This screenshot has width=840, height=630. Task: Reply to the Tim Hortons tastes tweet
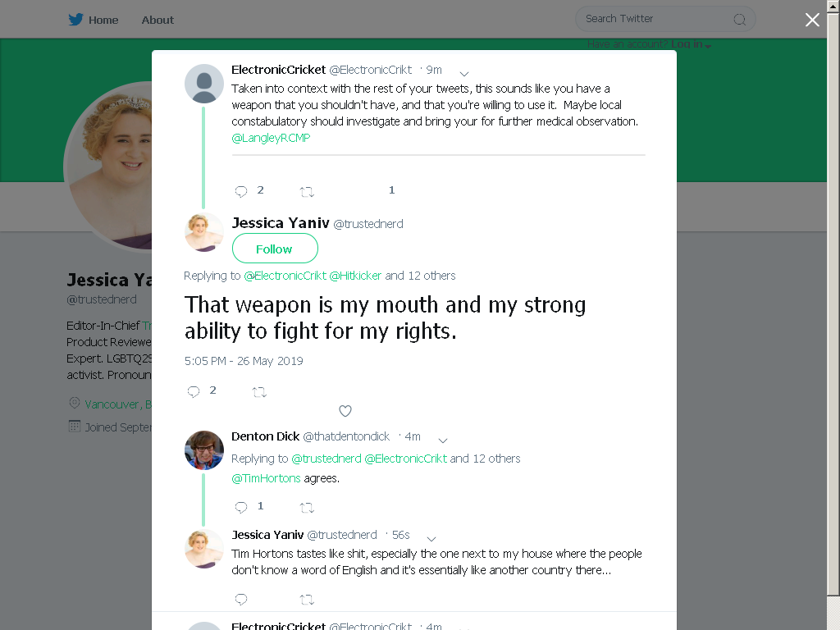coord(241,600)
